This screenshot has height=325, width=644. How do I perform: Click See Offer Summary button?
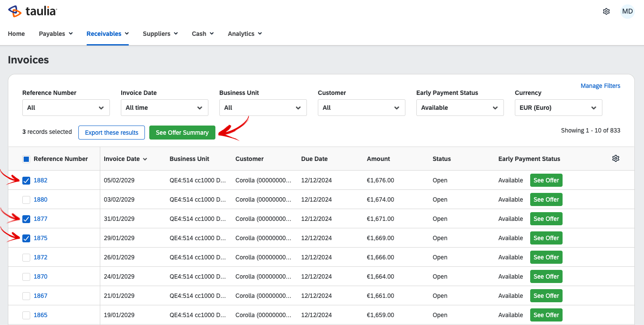click(x=182, y=133)
